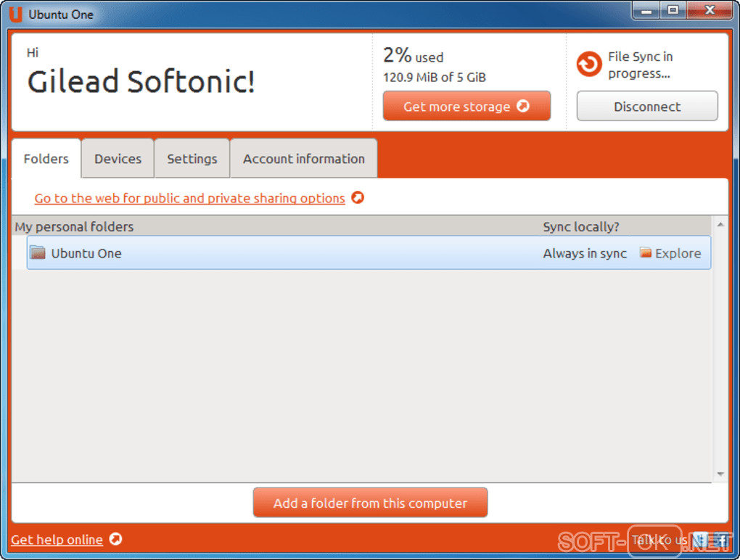Click the Get more storage button
The width and height of the screenshot is (740, 560).
(x=466, y=106)
